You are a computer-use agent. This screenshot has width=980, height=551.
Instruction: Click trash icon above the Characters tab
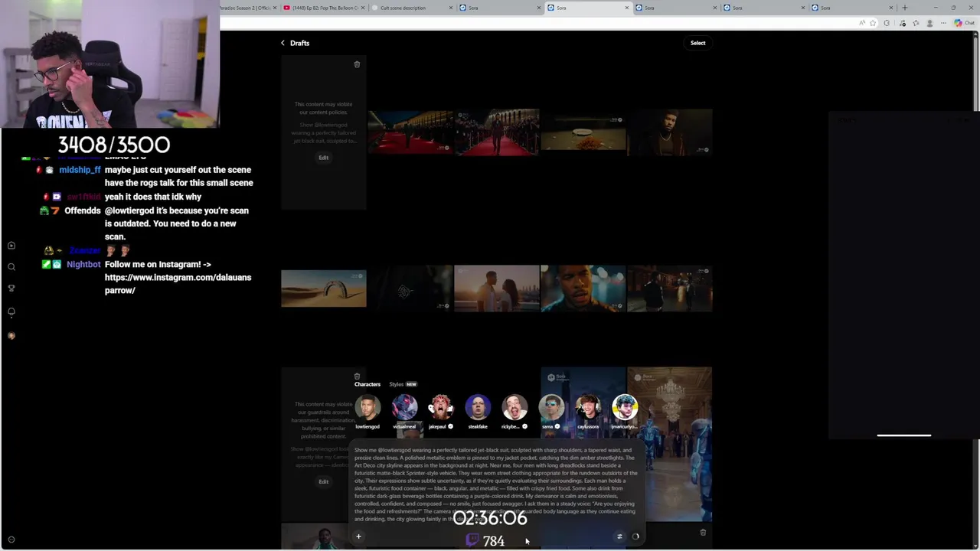click(x=357, y=376)
